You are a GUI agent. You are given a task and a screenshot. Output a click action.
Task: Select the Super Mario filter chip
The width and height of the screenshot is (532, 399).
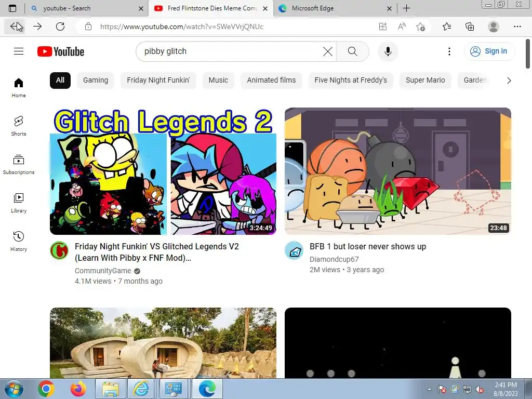coord(425,80)
